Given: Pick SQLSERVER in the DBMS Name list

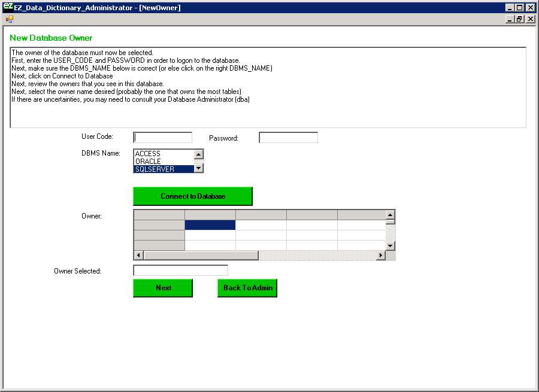Looking at the screenshot, I should pos(163,169).
